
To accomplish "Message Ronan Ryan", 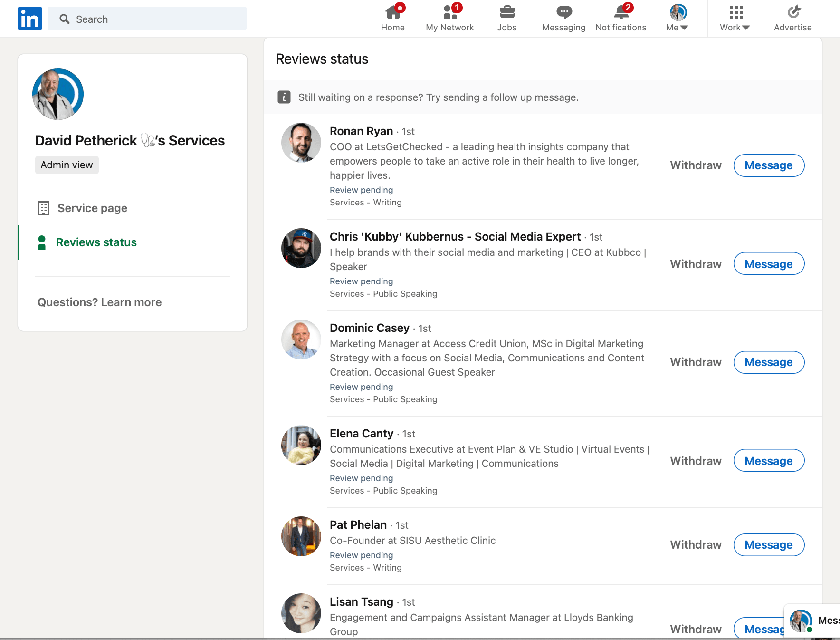I will tap(769, 165).
